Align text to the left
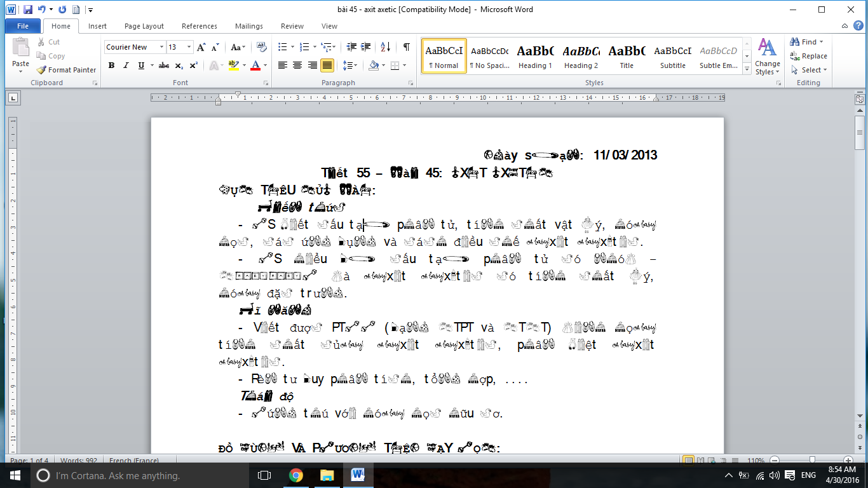The height and width of the screenshot is (488, 868). click(x=283, y=65)
